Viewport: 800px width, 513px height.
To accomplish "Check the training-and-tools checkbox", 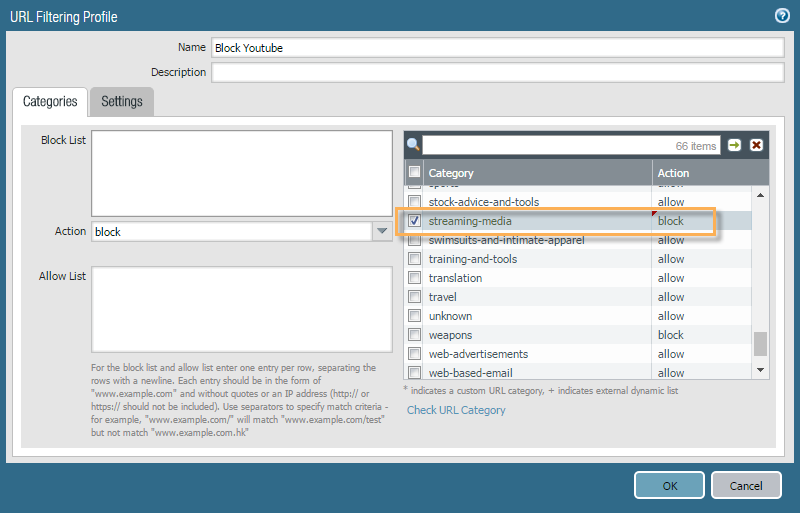I will pos(414,258).
